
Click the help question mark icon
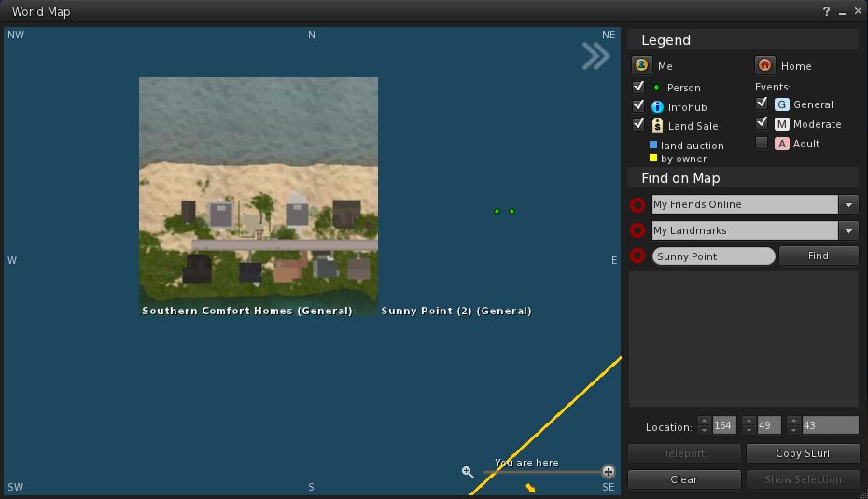click(x=826, y=12)
